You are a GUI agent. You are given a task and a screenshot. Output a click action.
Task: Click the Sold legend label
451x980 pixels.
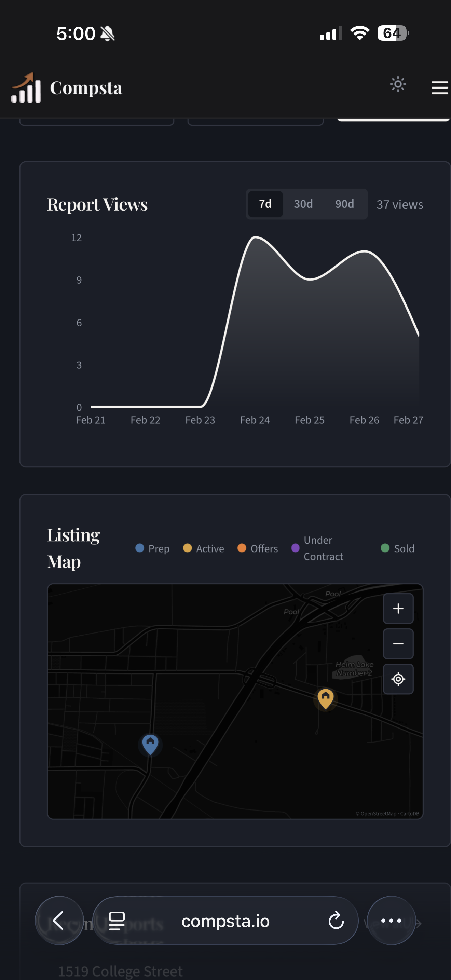[404, 548]
